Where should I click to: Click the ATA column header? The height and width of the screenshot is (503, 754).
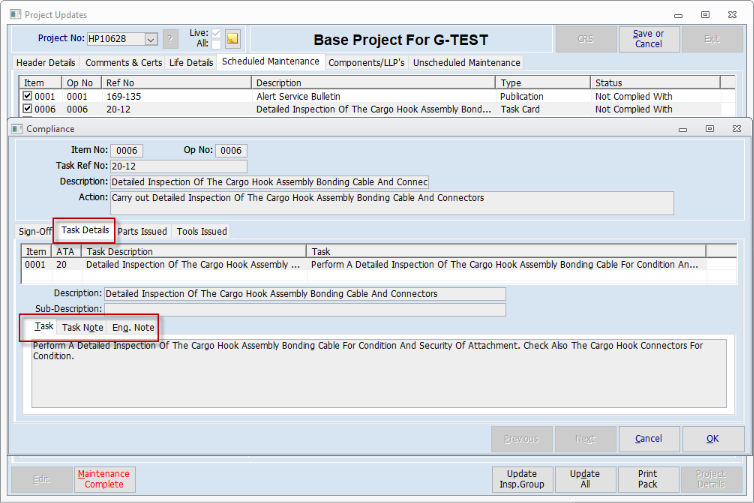tap(65, 252)
